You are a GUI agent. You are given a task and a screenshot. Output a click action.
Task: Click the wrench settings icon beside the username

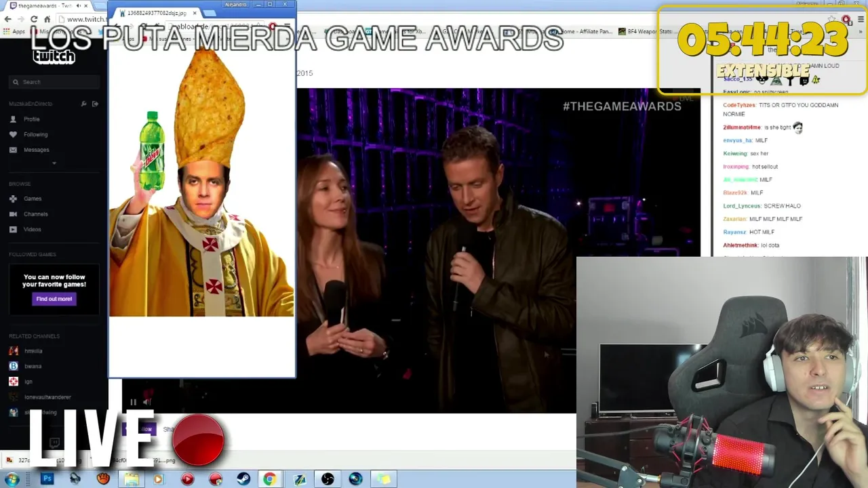(x=83, y=104)
